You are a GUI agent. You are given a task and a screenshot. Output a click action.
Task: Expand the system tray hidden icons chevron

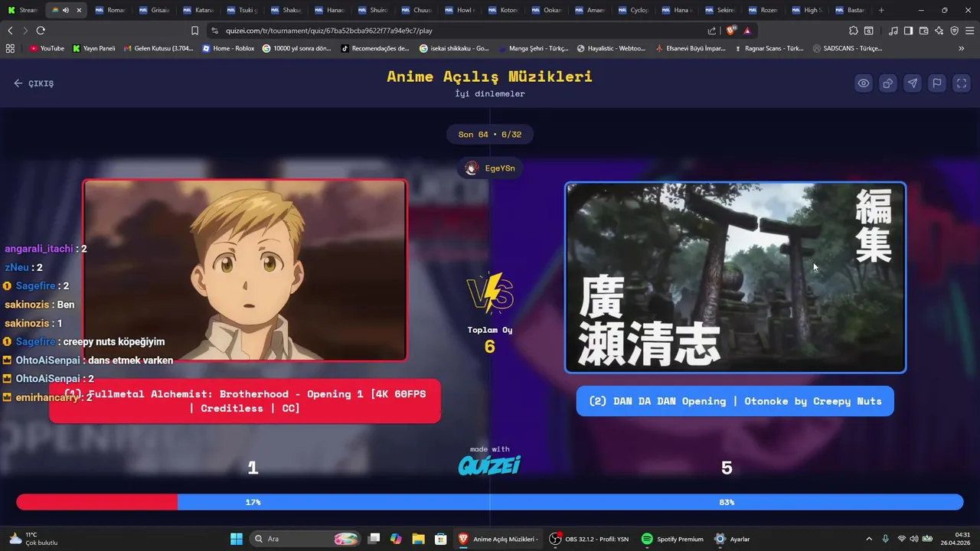point(868,539)
